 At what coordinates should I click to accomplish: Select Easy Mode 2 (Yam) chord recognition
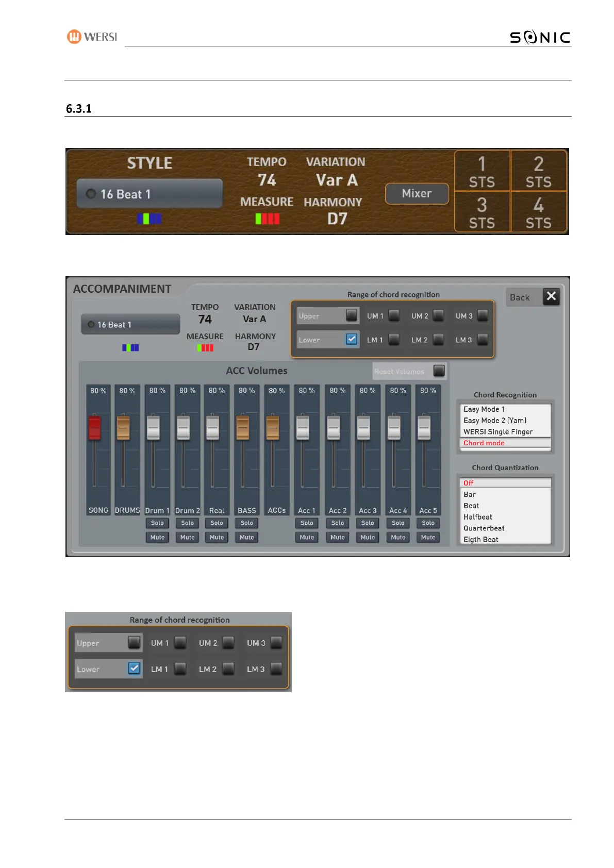point(505,421)
